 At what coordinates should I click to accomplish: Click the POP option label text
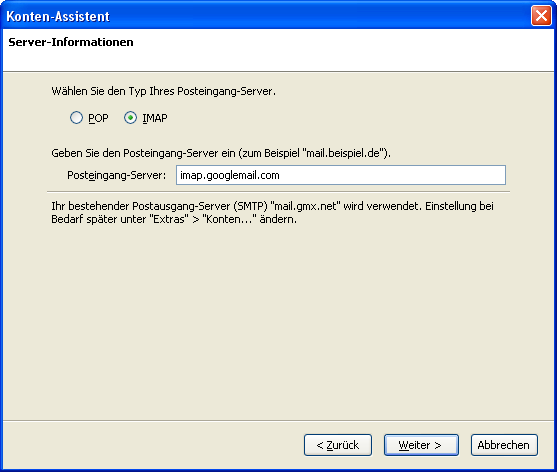point(98,118)
